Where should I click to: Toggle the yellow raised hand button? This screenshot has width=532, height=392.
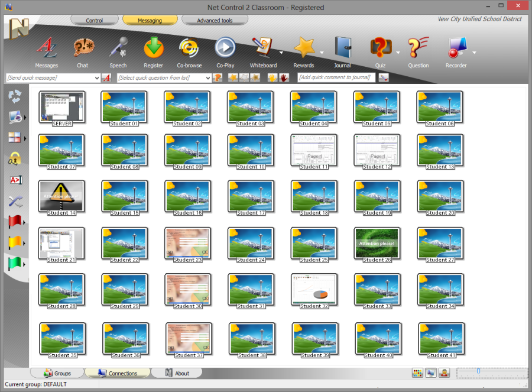(x=273, y=77)
